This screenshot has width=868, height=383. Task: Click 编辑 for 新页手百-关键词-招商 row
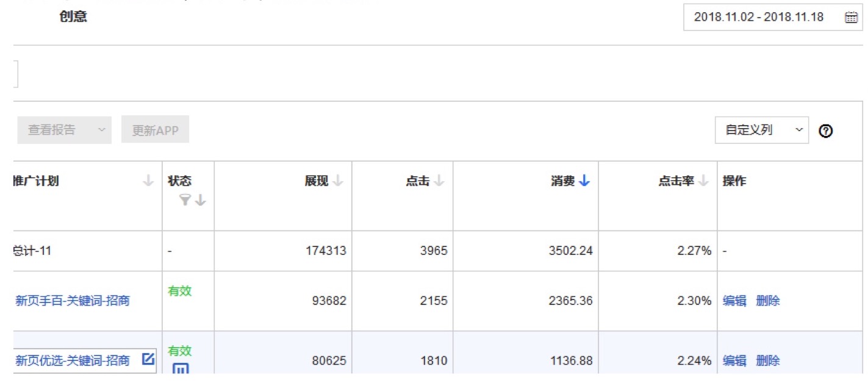(x=734, y=301)
